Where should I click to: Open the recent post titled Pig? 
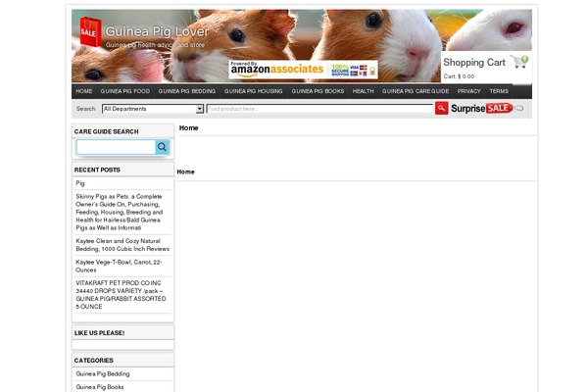click(80, 183)
